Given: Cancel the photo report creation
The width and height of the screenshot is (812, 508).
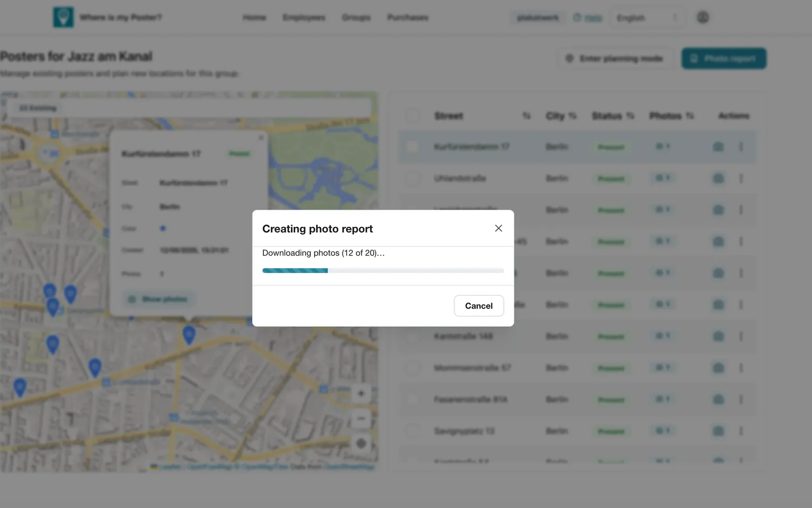Looking at the screenshot, I should tap(479, 306).
